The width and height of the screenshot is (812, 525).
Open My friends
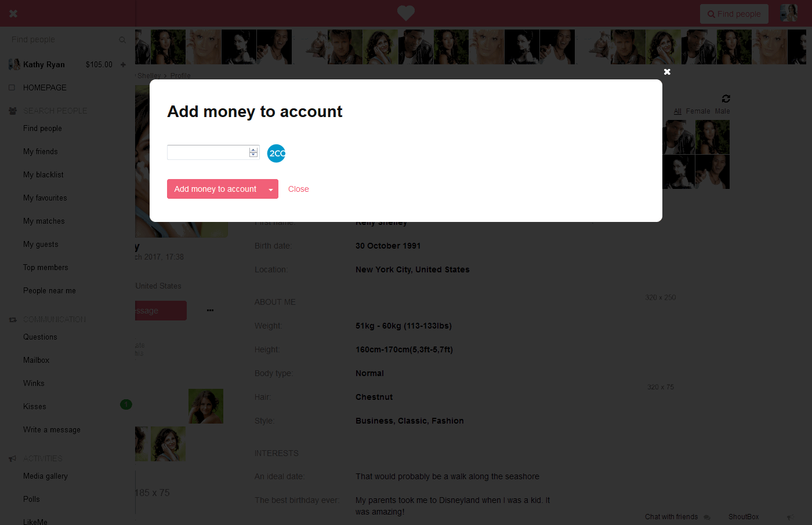[x=41, y=151]
